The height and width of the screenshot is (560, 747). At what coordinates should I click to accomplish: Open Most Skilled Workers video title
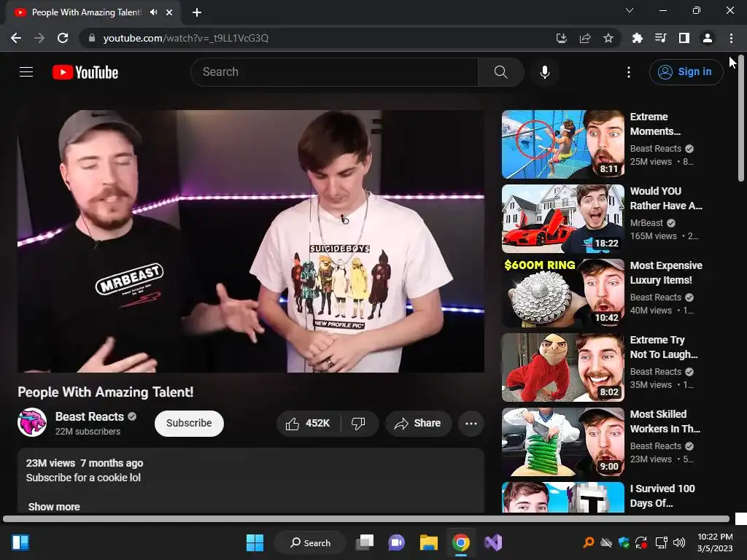(665, 421)
